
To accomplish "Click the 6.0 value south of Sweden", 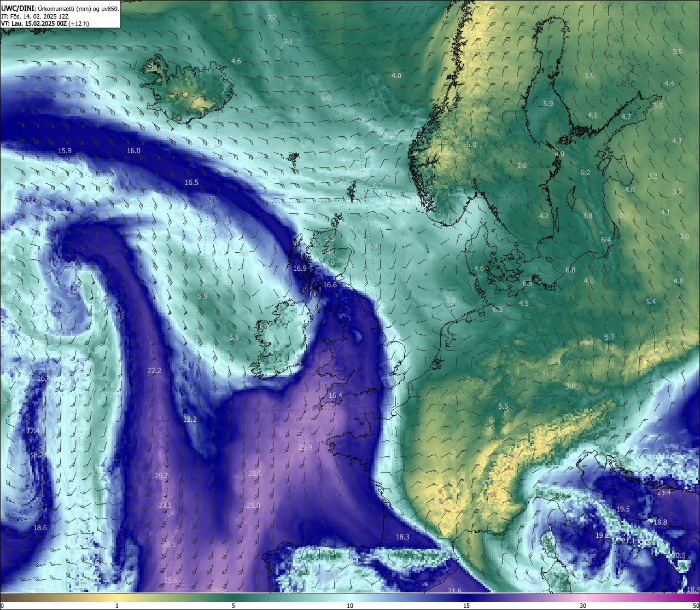I will tap(570, 270).
